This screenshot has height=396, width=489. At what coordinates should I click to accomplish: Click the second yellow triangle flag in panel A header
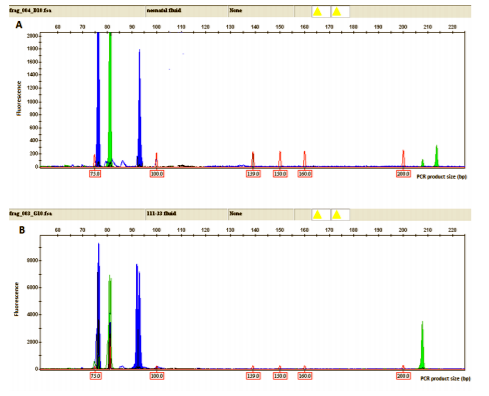tap(337, 12)
